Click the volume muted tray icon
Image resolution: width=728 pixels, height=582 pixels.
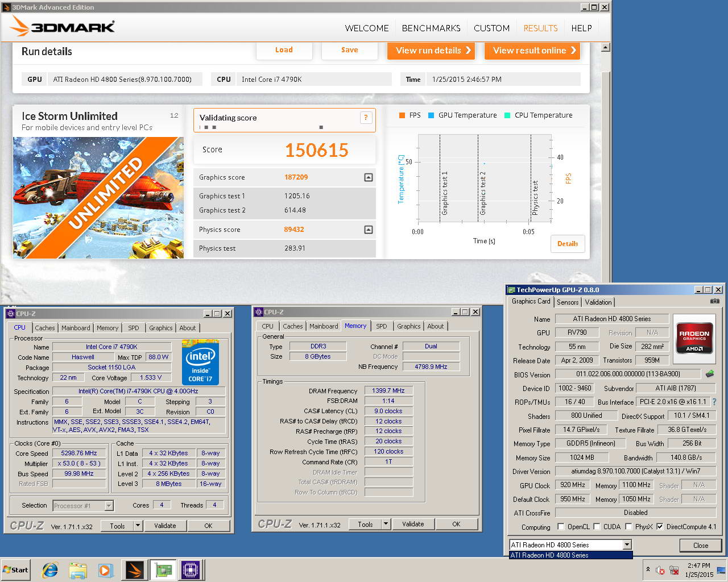(660, 570)
